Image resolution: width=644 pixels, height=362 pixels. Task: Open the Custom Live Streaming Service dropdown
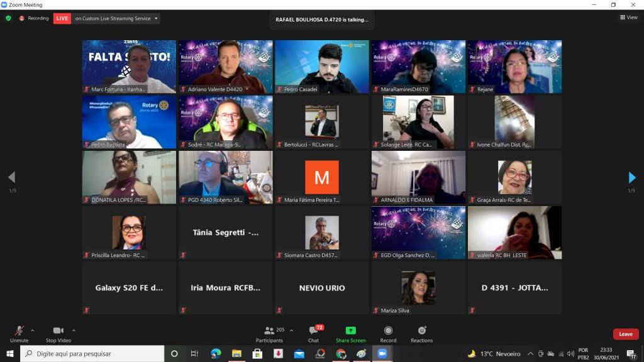(x=116, y=18)
